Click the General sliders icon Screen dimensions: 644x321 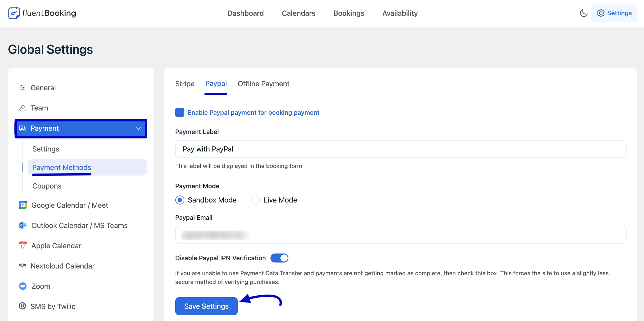[22, 88]
